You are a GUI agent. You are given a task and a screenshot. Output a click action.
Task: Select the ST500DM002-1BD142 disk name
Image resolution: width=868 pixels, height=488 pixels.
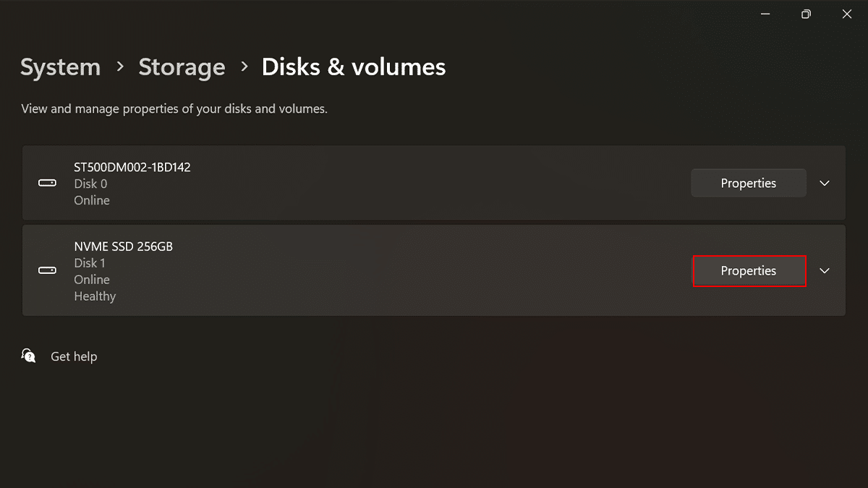tap(132, 167)
